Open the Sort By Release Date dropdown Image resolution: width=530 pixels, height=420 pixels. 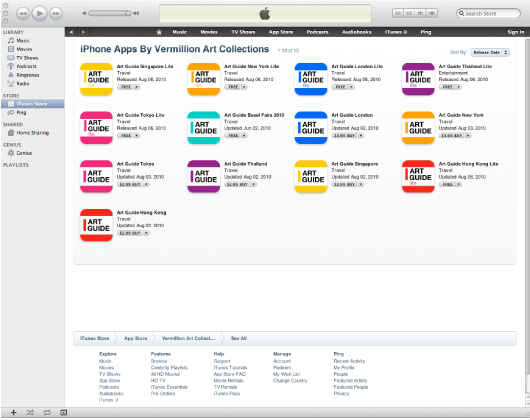point(490,52)
